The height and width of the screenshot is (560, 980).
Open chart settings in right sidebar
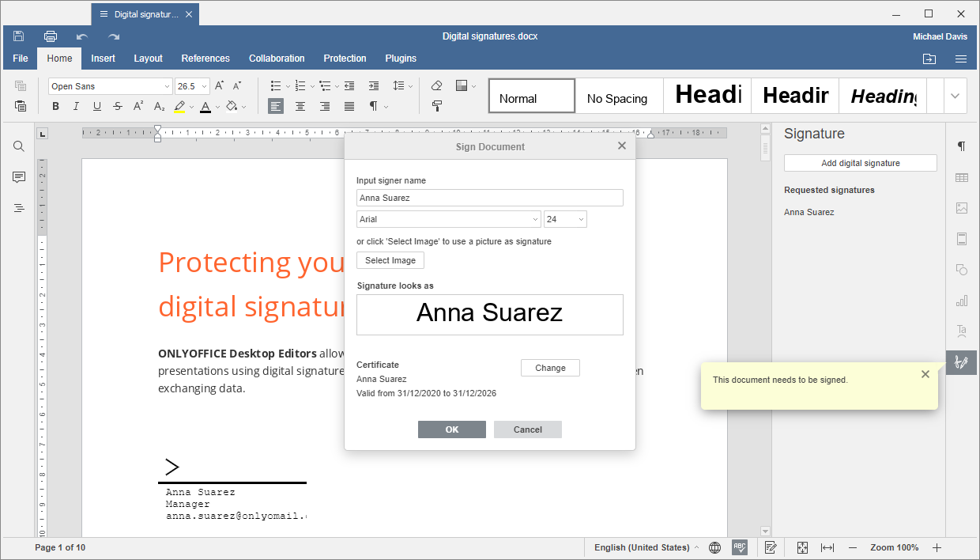tap(962, 301)
